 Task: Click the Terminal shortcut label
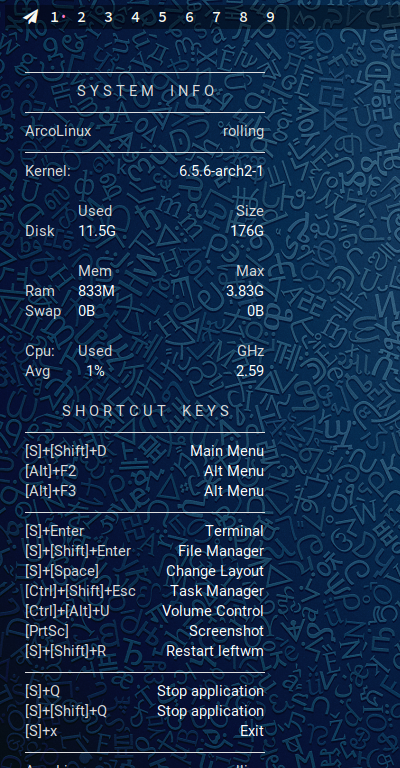pyautogui.click(x=235, y=531)
